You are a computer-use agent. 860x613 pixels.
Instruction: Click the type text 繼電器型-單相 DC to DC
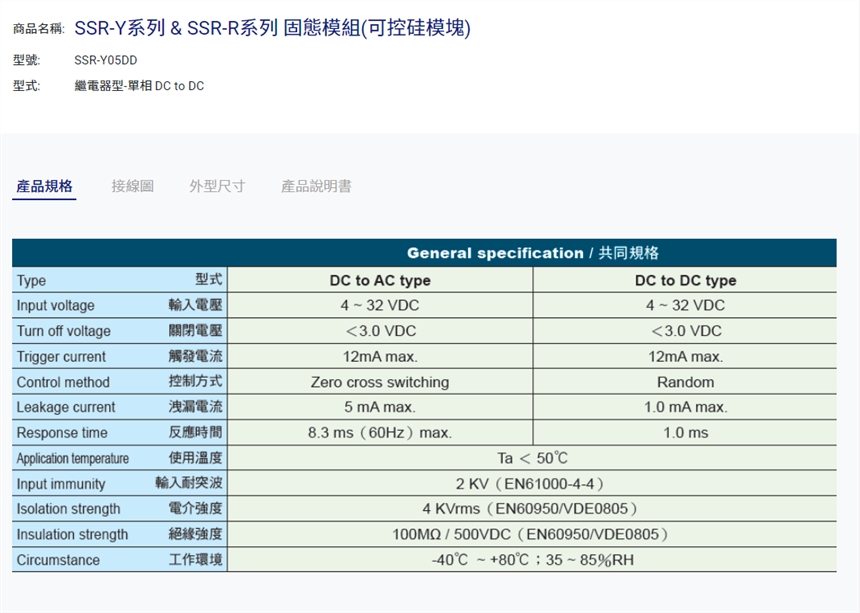139,86
